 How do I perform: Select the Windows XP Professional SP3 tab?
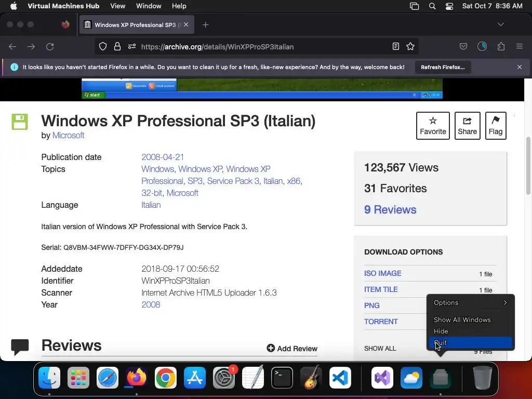point(137,25)
